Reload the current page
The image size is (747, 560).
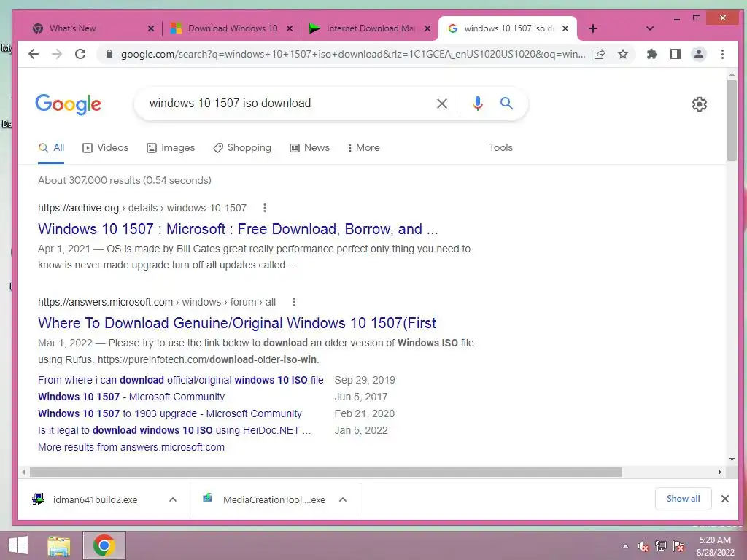(x=80, y=54)
